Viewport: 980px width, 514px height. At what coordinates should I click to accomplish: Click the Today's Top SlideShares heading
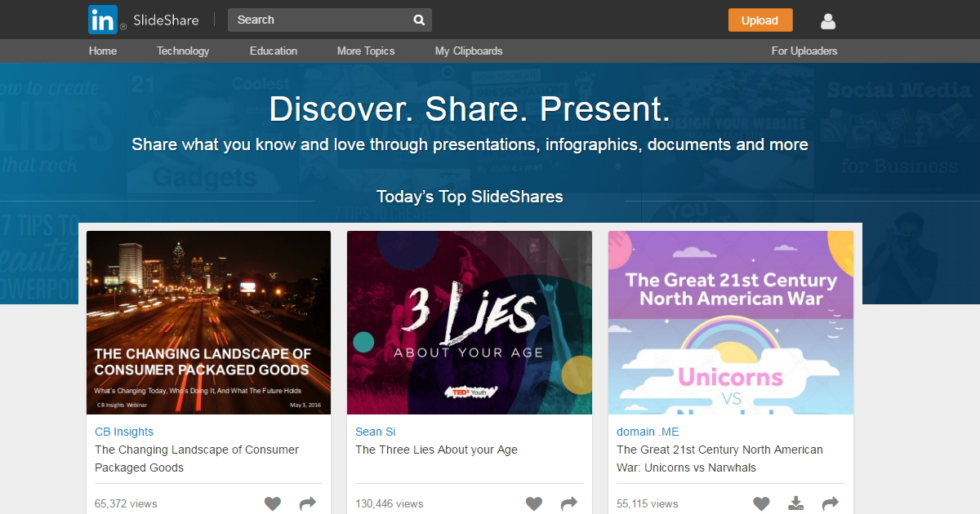(x=470, y=197)
